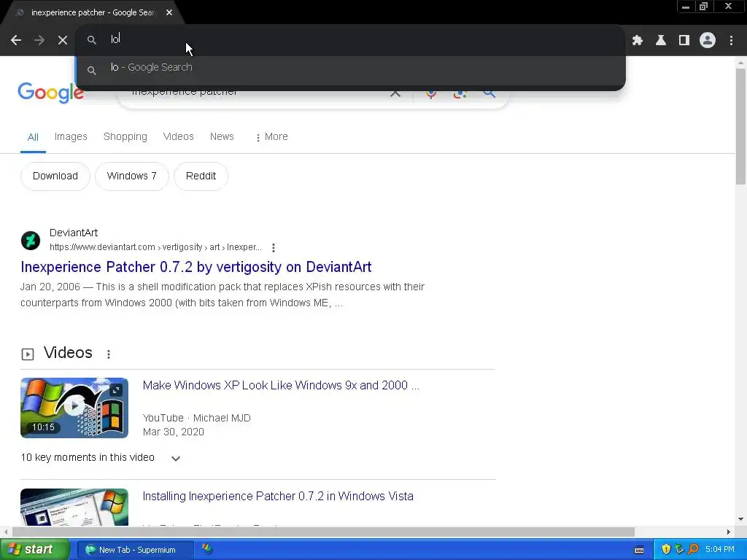The height and width of the screenshot is (560, 747).
Task: Switch to the All tab
Action: [33, 137]
